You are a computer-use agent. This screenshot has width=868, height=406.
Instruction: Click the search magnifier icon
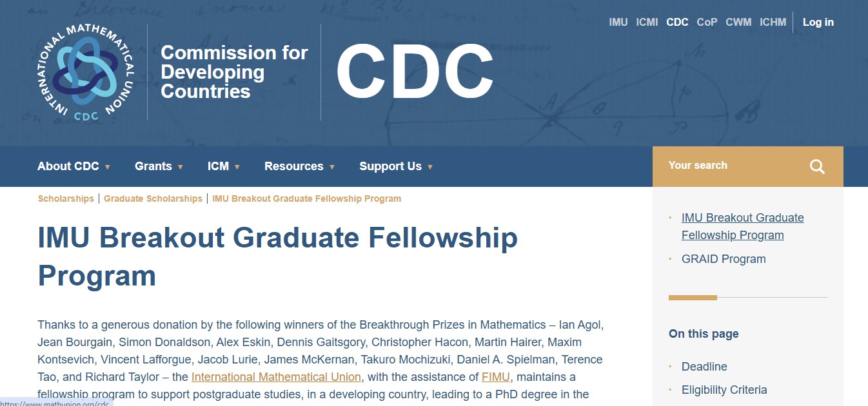[x=817, y=167]
